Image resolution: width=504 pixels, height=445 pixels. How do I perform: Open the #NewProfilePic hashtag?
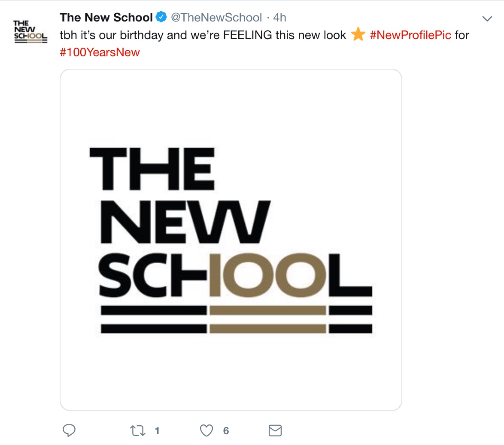click(410, 35)
